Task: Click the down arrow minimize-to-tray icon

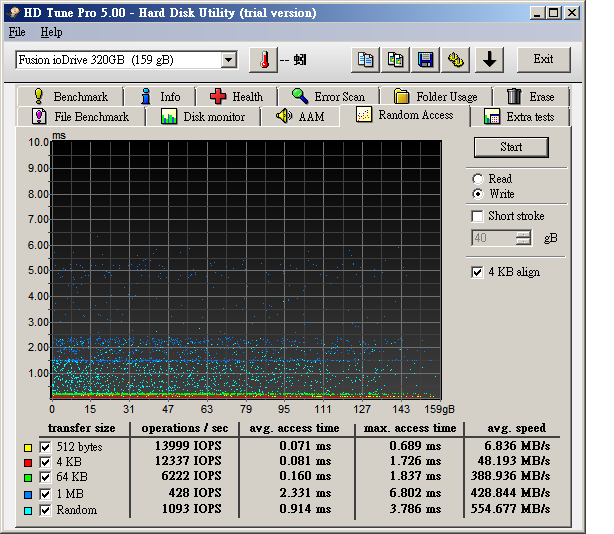Action: coord(489,60)
